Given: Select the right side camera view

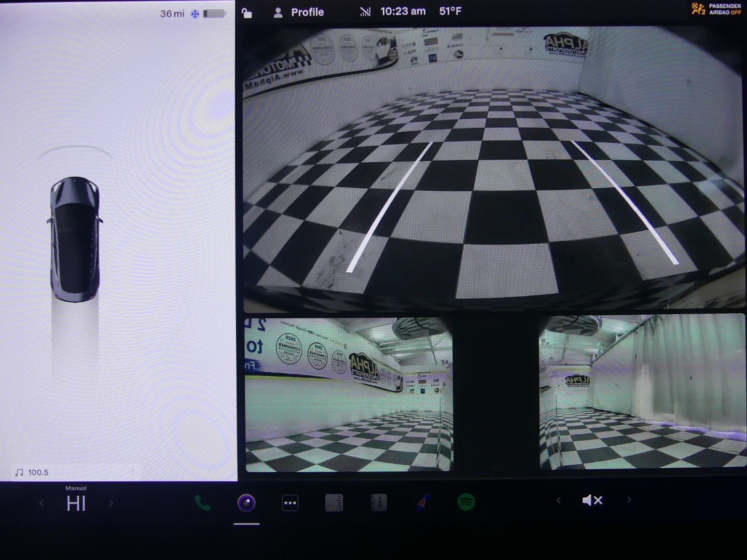Looking at the screenshot, I should [642, 393].
